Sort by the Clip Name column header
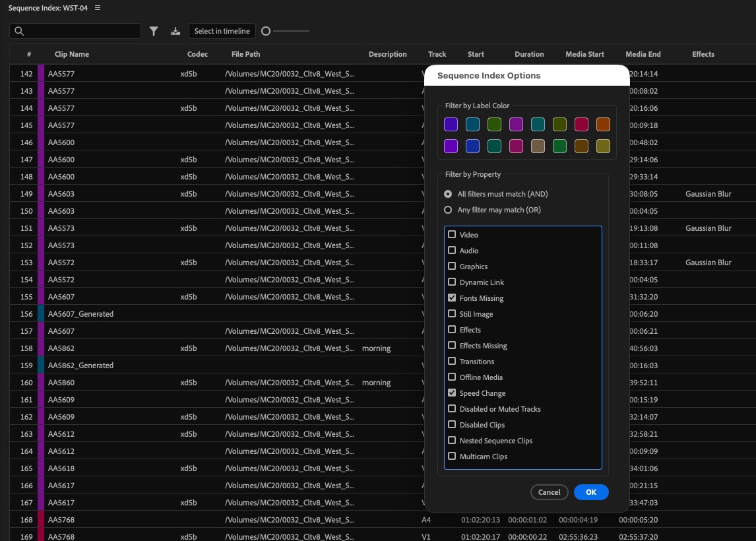The width and height of the screenshot is (756, 541). tap(72, 54)
